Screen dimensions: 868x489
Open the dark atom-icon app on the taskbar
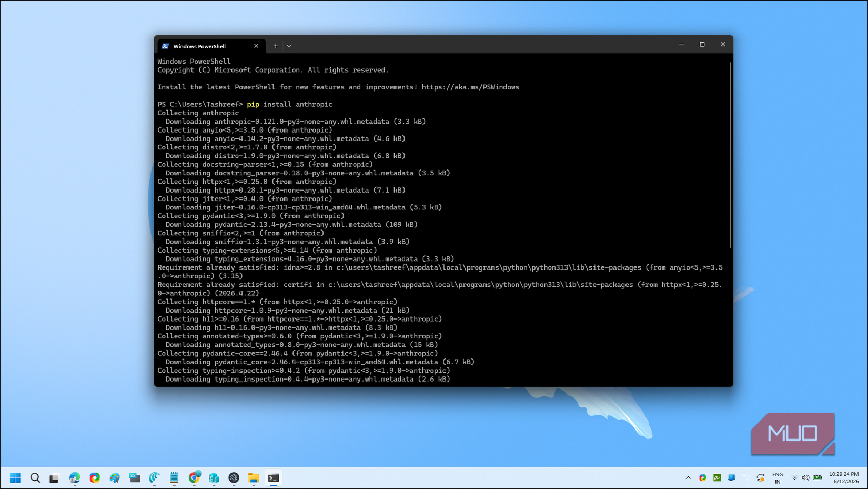point(234,477)
